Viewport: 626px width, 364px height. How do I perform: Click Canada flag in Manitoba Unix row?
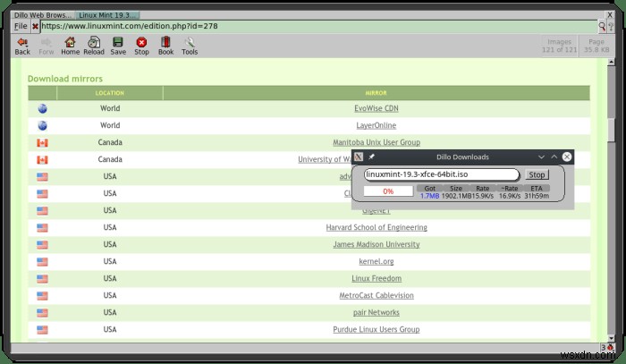coord(42,143)
